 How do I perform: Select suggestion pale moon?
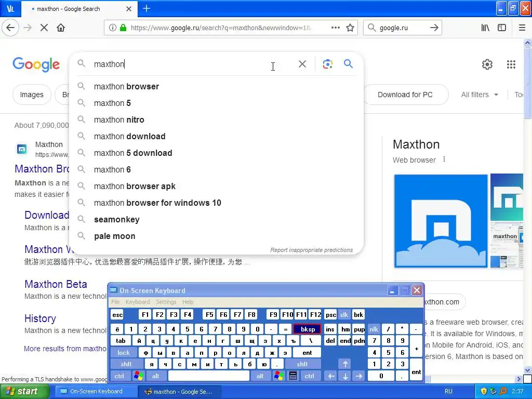[x=216, y=236]
